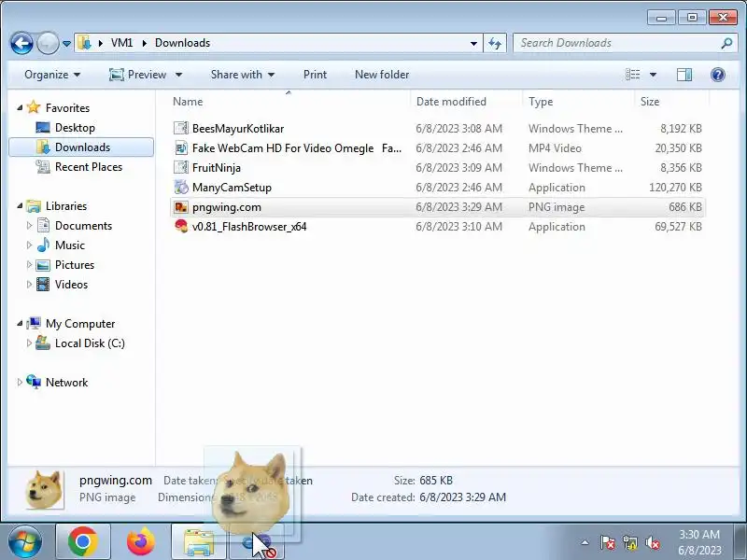Screen dimensions: 747x560
Task: Open the Share with menu
Action: [243, 75]
